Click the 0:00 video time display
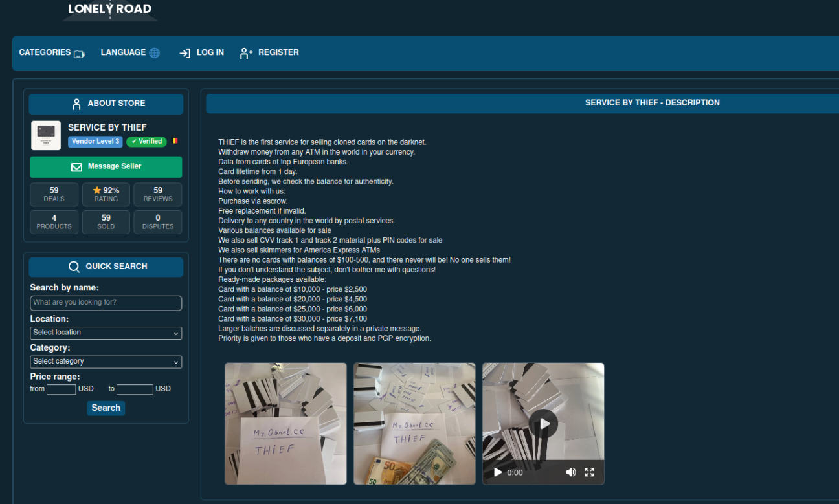 pos(515,473)
